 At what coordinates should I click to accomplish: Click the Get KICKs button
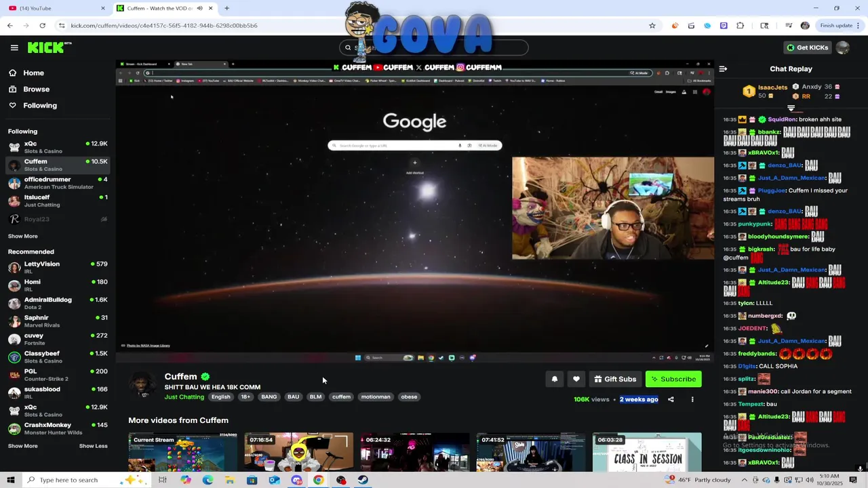807,47
